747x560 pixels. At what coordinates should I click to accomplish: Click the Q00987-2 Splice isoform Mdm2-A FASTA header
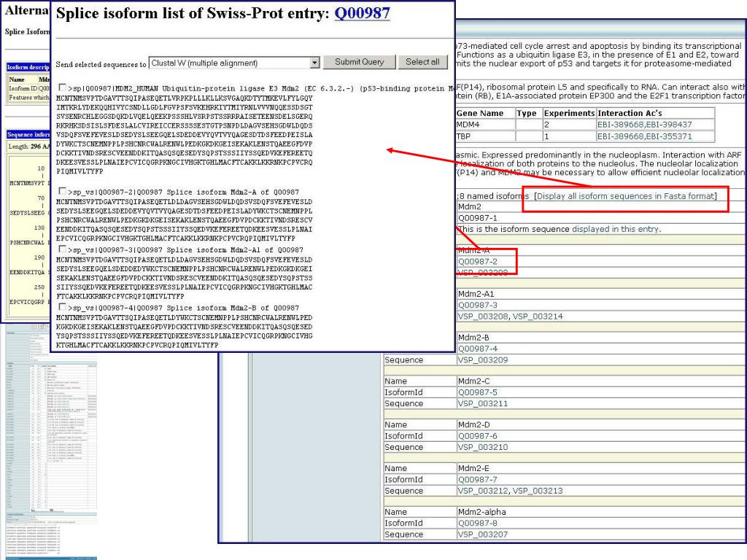(184, 192)
